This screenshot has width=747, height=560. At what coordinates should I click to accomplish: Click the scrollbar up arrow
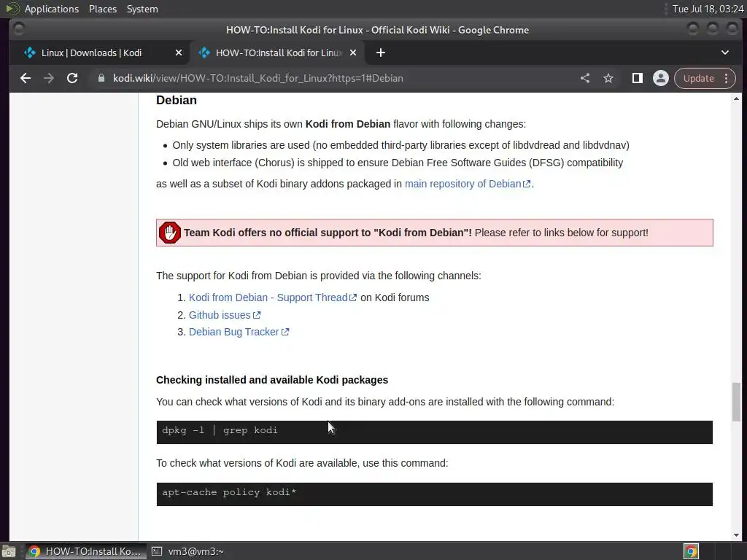pos(737,99)
